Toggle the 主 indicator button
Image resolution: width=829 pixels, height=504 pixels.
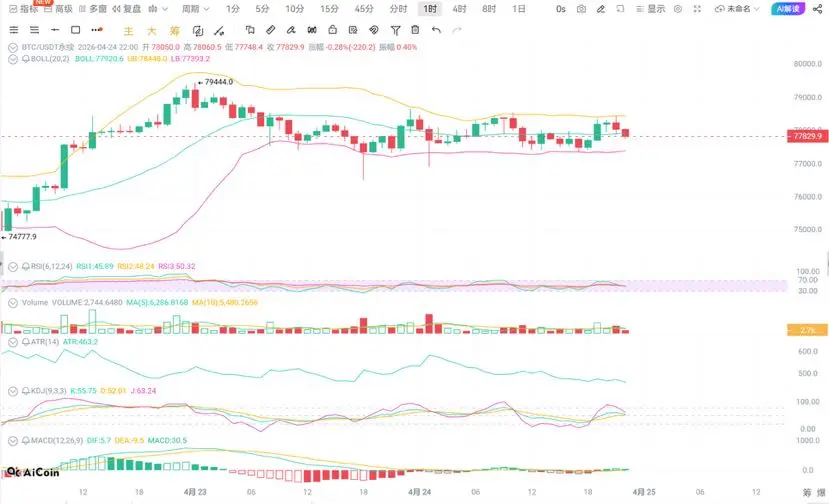pyautogui.click(x=128, y=31)
